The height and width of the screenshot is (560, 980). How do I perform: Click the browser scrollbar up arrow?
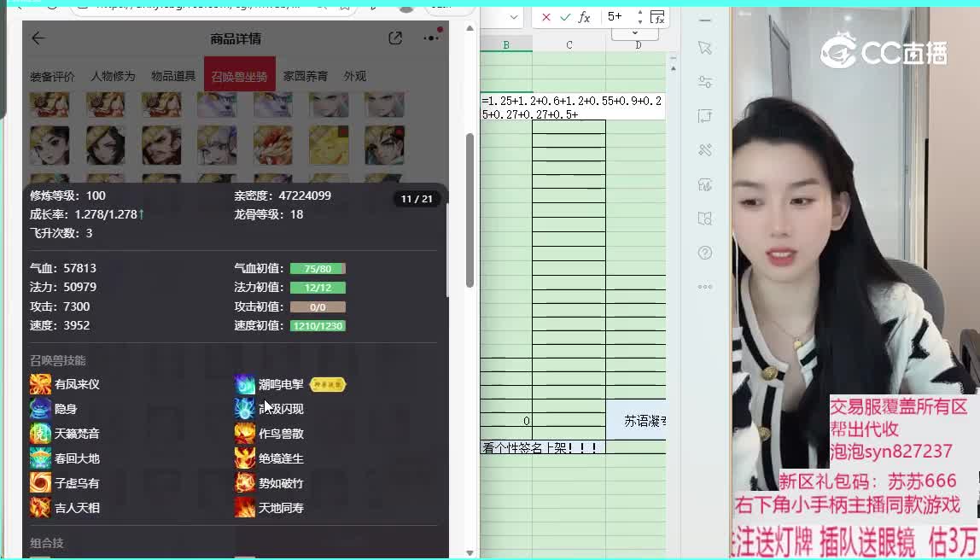(x=470, y=28)
